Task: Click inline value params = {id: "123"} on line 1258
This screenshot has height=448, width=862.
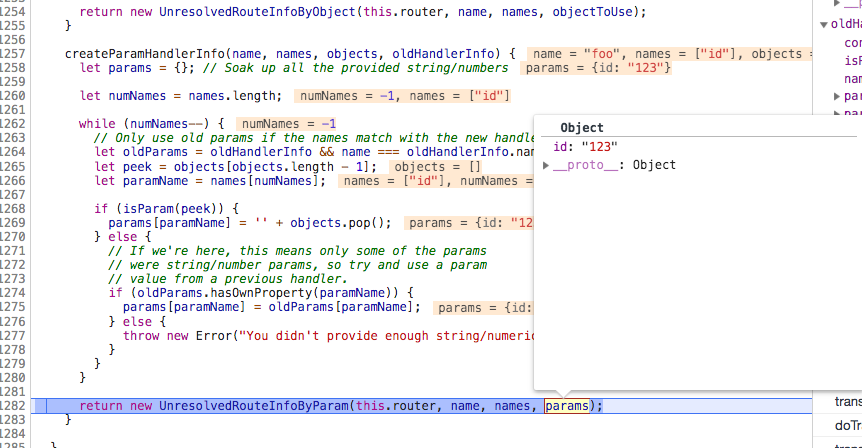Action: click(598, 68)
